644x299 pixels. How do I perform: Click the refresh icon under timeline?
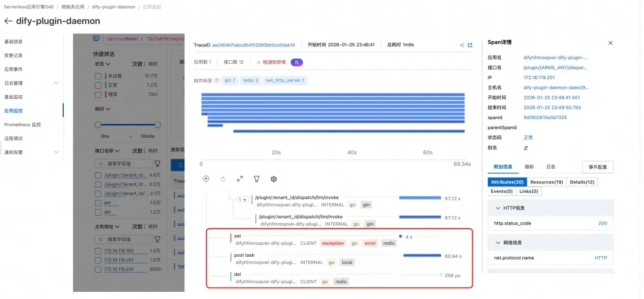click(223, 179)
